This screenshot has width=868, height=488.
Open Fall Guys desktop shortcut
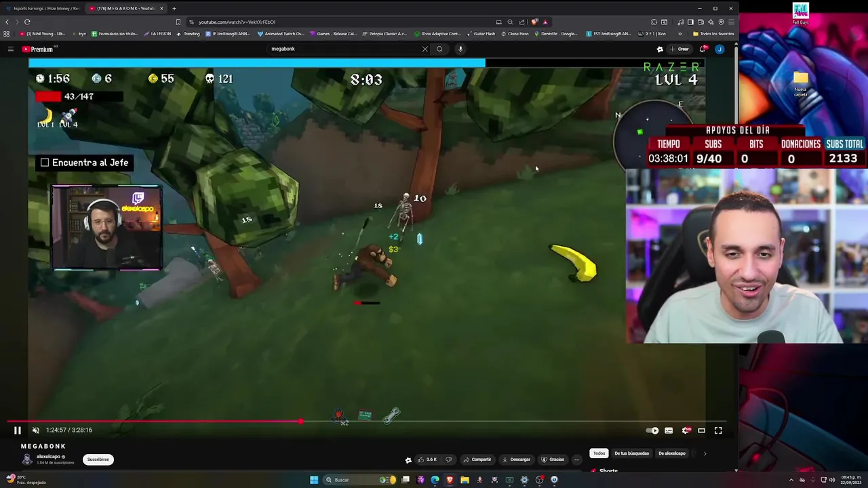[800, 14]
